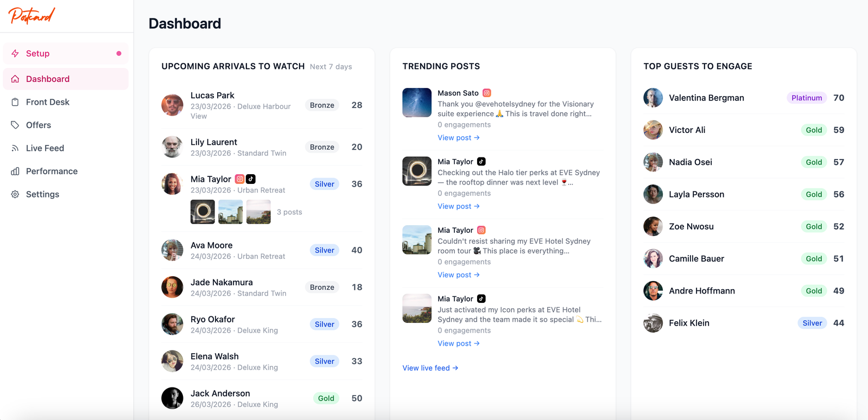Click the '3 posts' label for Mia Taylor

[289, 212]
